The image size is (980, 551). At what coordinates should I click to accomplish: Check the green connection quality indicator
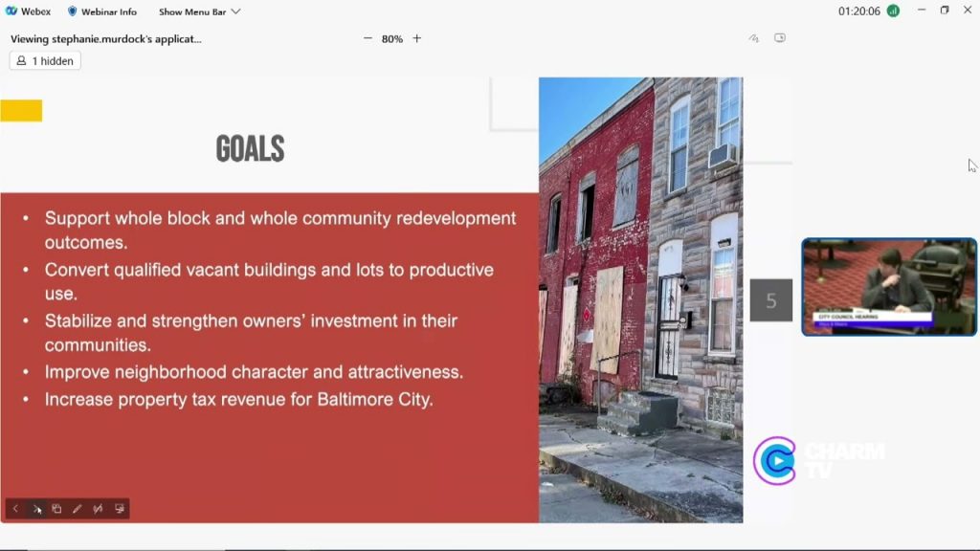(x=894, y=11)
